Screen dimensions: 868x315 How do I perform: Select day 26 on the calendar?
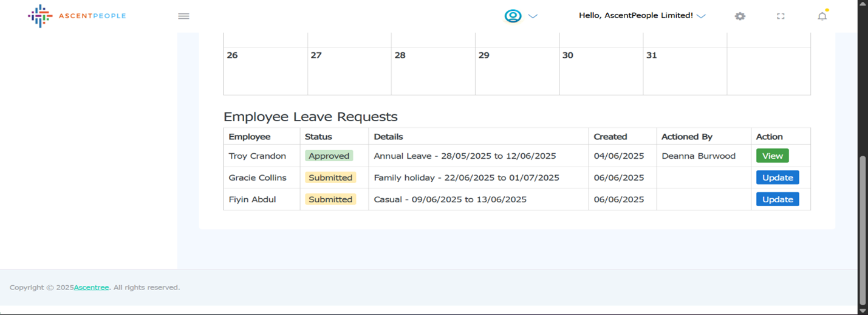click(x=265, y=71)
